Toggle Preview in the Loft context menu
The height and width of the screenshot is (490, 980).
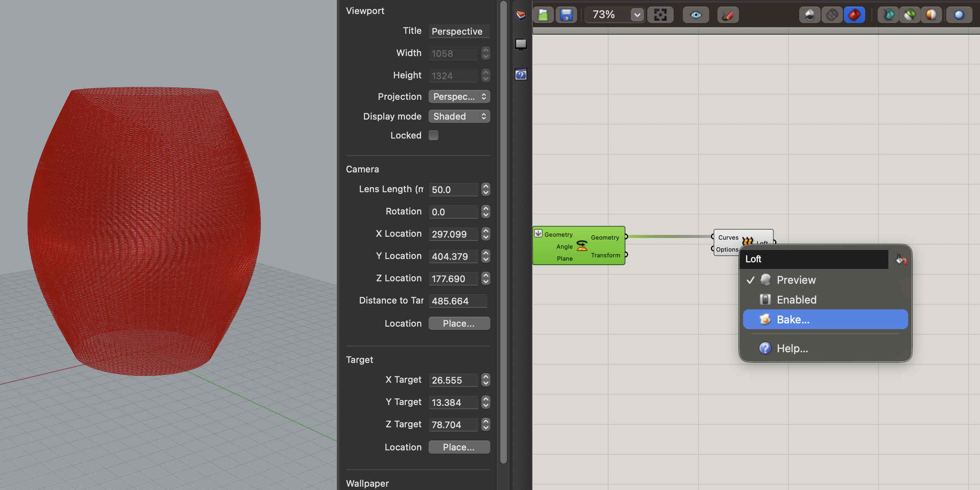pyautogui.click(x=796, y=280)
